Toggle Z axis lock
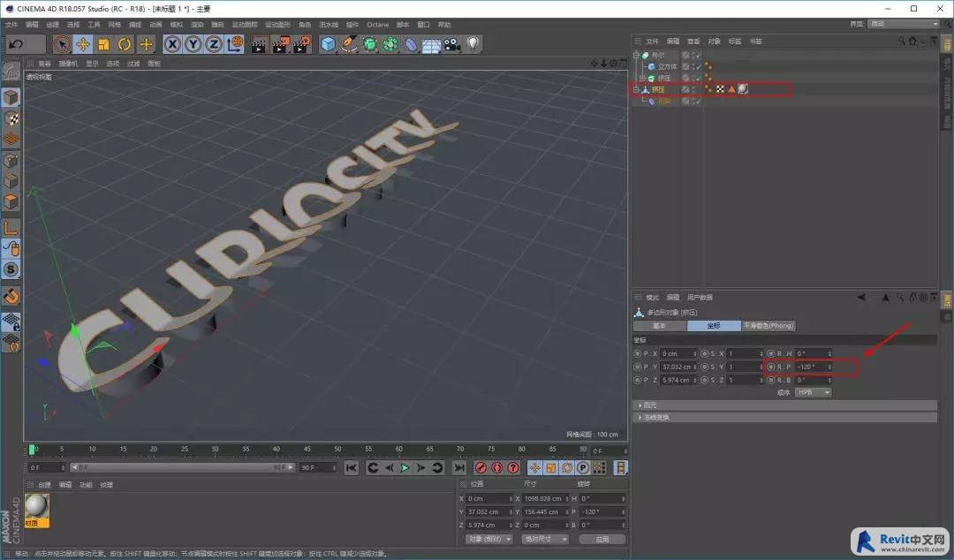Image resolution: width=954 pixels, height=560 pixels. 214,44
